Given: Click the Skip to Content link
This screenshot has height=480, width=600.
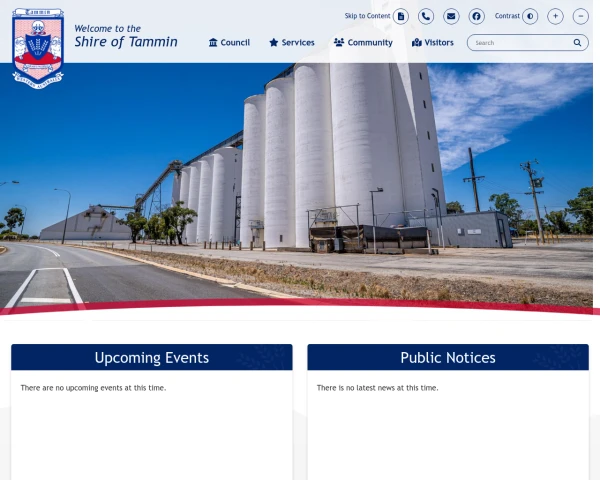Looking at the screenshot, I should [367, 16].
